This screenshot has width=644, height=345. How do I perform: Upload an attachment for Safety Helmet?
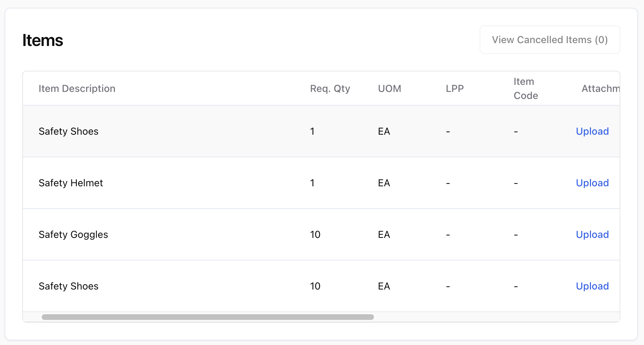coord(592,183)
